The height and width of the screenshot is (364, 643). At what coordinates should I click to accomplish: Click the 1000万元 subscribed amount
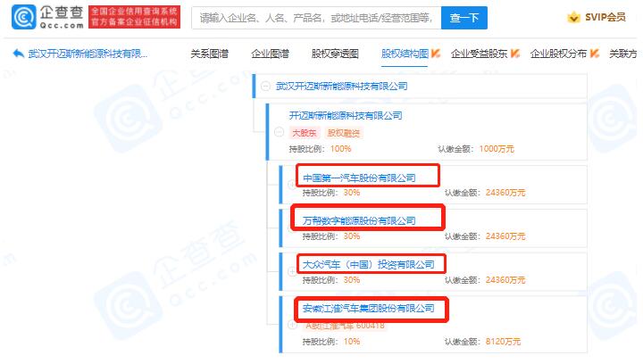497,149
